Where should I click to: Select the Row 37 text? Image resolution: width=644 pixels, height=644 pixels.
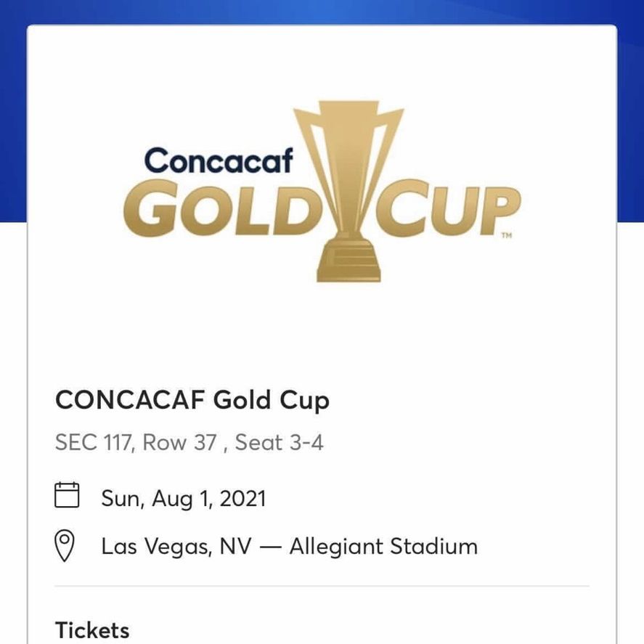coord(179,443)
